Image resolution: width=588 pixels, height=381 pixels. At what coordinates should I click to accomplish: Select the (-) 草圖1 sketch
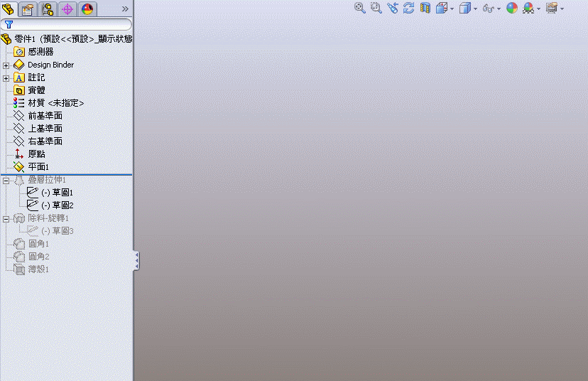click(x=50, y=193)
